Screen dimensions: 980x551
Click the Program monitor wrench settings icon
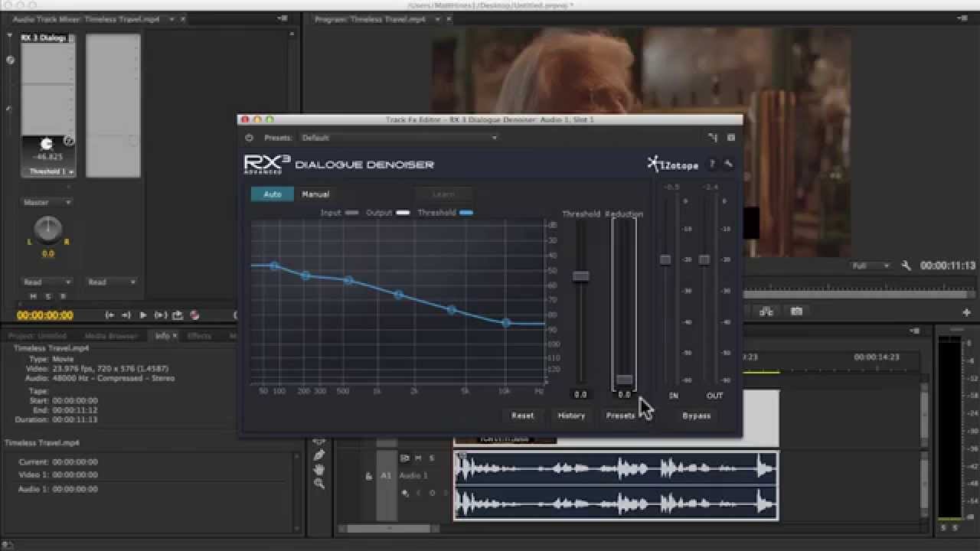[x=906, y=266]
